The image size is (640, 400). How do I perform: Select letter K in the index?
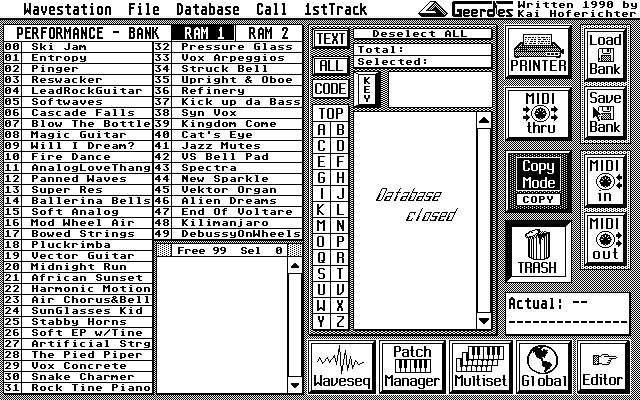click(x=322, y=209)
